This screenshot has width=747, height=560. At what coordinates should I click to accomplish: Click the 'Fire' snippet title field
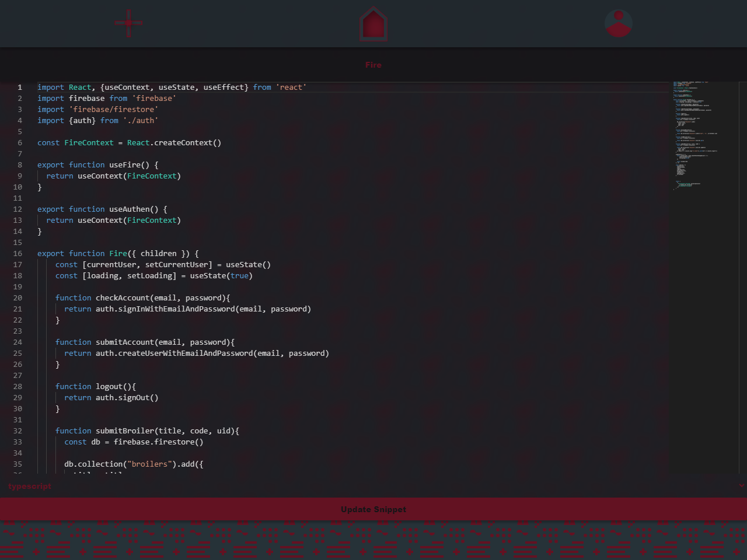point(373,65)
